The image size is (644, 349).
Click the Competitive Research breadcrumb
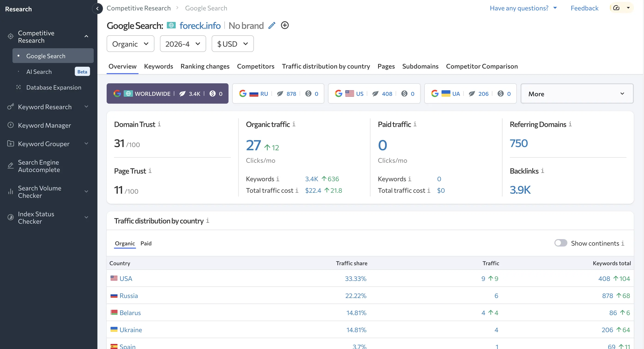(x=139, y=8)
